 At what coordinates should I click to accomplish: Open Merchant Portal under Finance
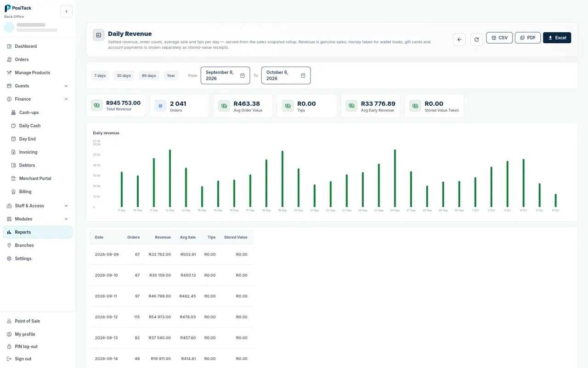40,178
